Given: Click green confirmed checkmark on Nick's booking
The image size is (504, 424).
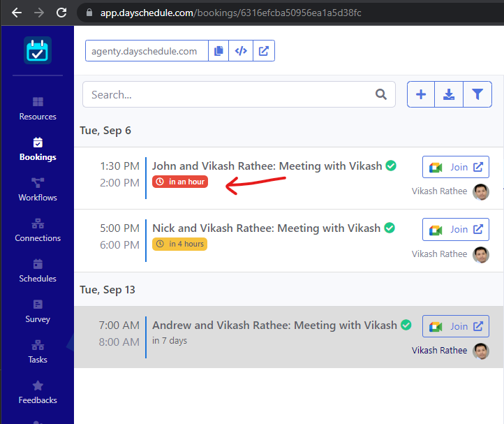Looking at the screenshot, I should (x=390, y=228).
